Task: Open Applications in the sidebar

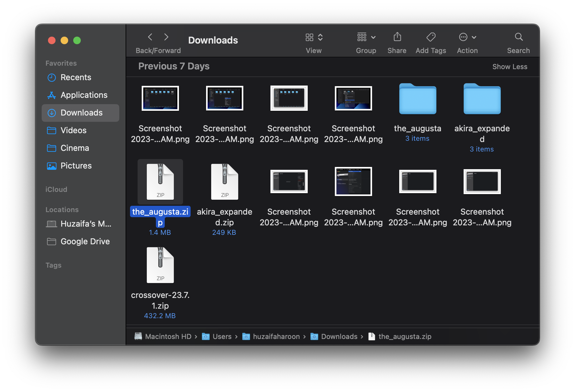Action: coord(84,95)
